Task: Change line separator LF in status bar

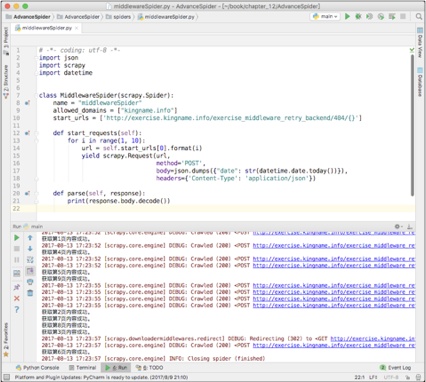Action: [x=373, y=377]
